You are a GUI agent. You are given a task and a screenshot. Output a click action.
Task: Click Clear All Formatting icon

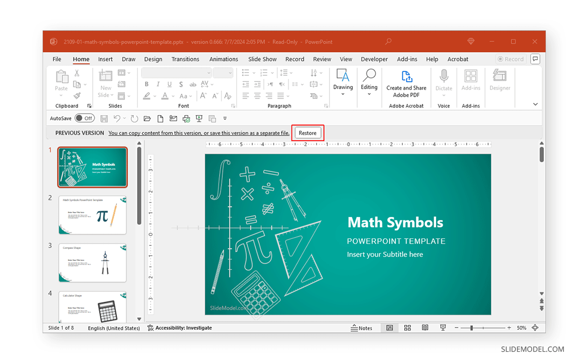coord(228,96)
